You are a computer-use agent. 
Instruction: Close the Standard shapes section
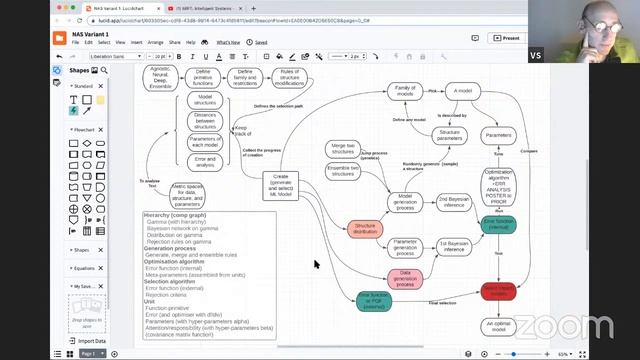[x=101, y=86]
